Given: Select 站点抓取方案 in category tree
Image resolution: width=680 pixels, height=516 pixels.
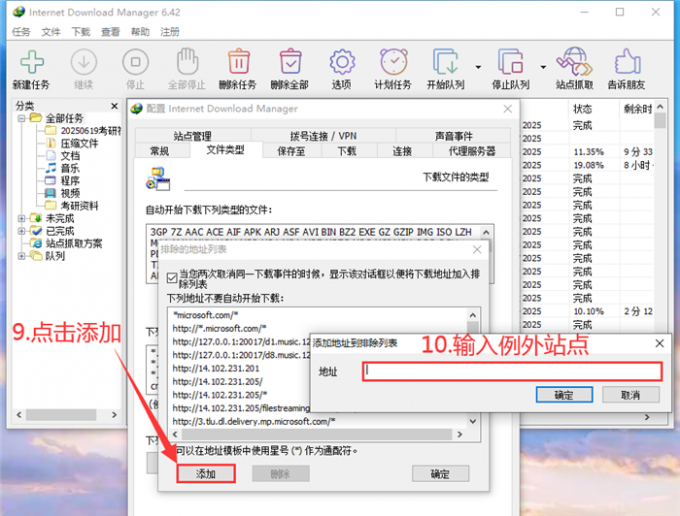Looking at the screenshot, I should 74,243.
